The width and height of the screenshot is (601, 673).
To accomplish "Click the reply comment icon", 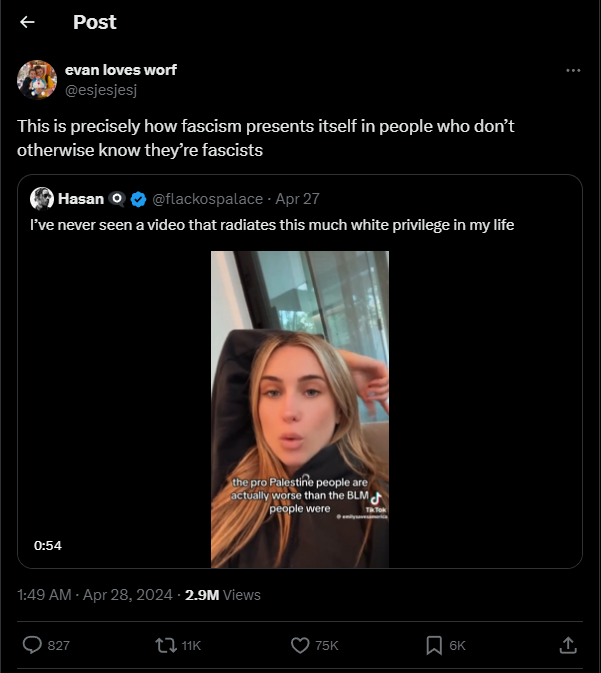I will pyautogui.click(x=32, y=646).
